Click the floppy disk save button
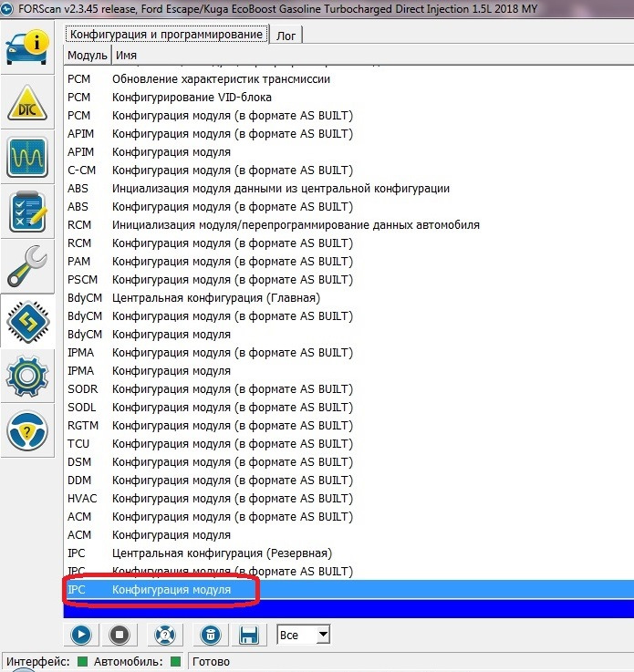Image resolution: width=634 pixels, height=672 pixels. (249, 635)
